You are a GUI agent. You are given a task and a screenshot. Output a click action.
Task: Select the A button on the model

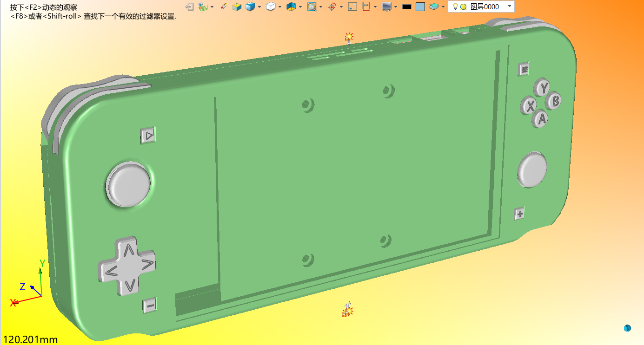tap(540, 118)
